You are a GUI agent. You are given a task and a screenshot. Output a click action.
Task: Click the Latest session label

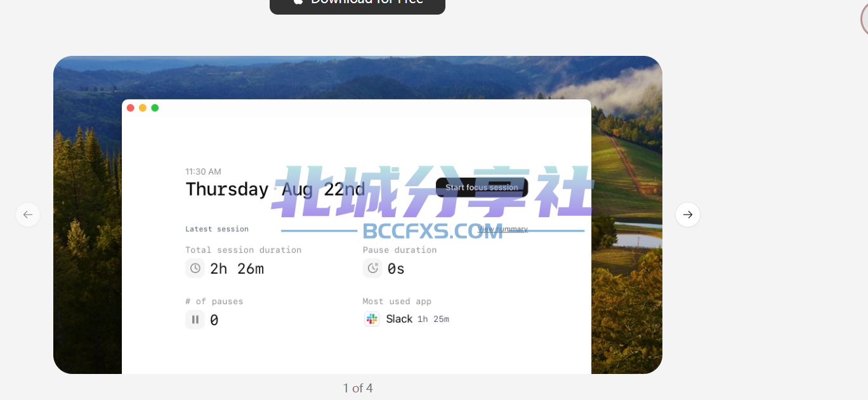coord(217,229)
